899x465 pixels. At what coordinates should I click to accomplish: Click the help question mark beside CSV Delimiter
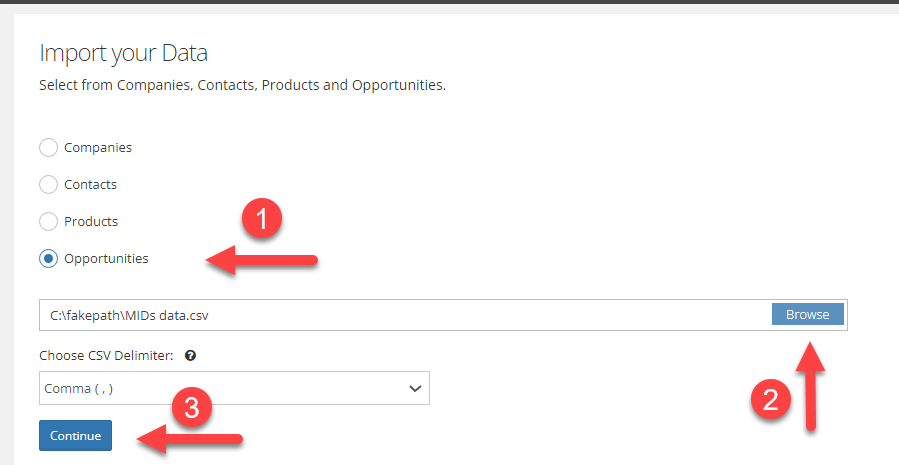190,355
